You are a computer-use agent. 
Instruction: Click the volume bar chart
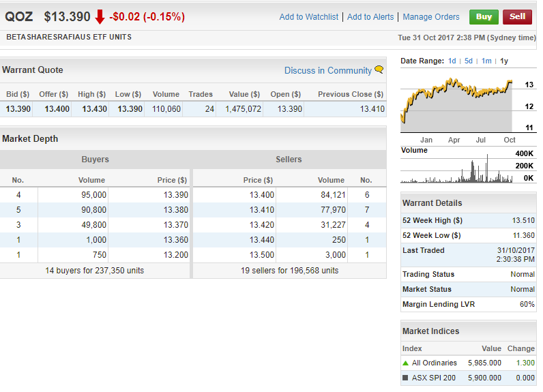[456, 169]
